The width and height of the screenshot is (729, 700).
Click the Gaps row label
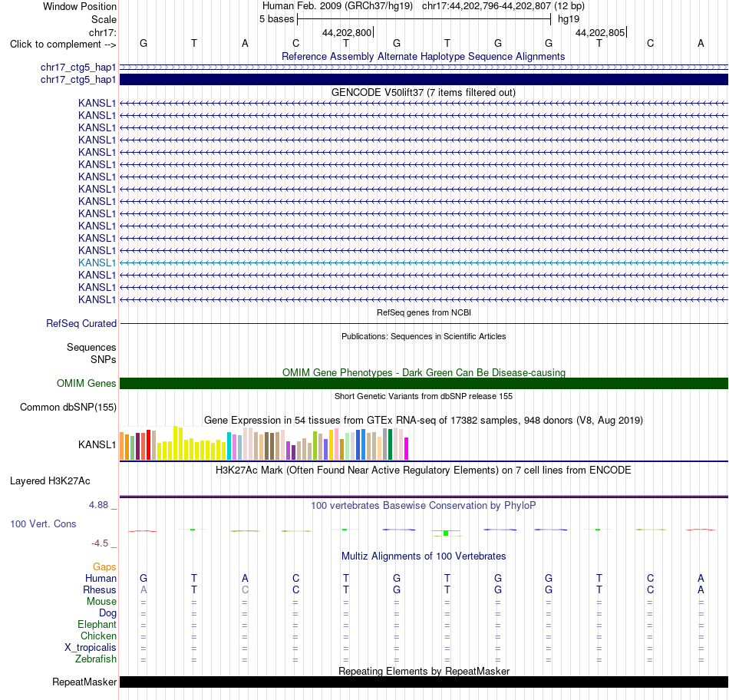tap(104, 566)
